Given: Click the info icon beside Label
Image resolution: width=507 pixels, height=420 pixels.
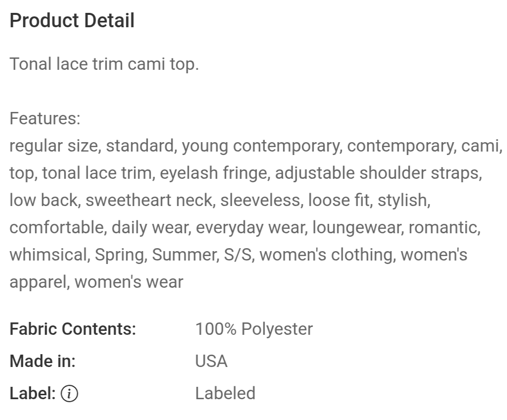Looking at the screenshot, I should point(69,393).
